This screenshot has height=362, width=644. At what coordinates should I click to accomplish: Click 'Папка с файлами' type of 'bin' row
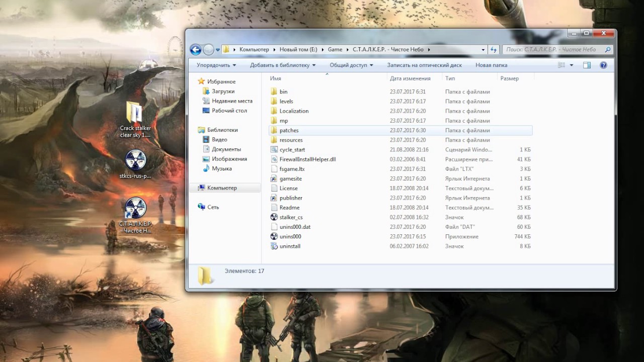click(467, 92)
